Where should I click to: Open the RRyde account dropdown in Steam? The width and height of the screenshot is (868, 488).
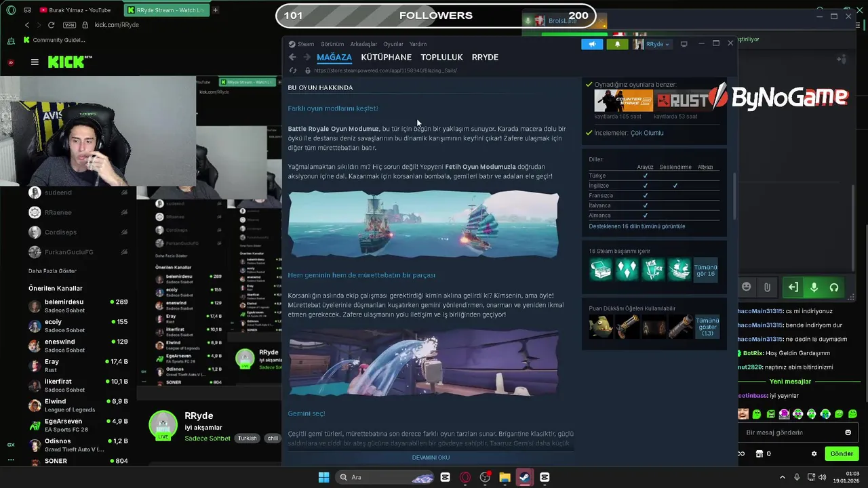point(652,44)
